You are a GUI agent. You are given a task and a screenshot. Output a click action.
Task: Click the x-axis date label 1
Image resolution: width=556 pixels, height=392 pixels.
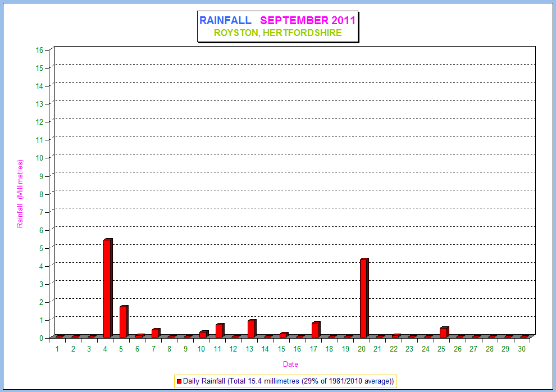point(57,349)
